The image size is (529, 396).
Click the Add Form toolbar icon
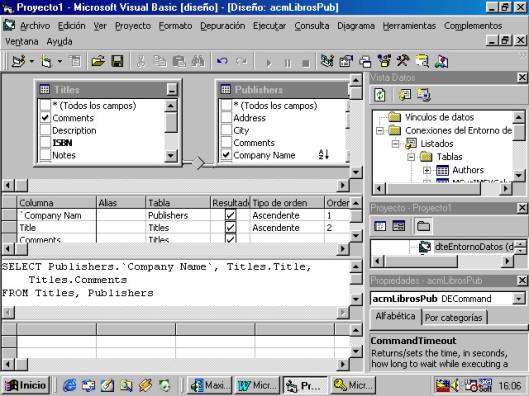46,61
